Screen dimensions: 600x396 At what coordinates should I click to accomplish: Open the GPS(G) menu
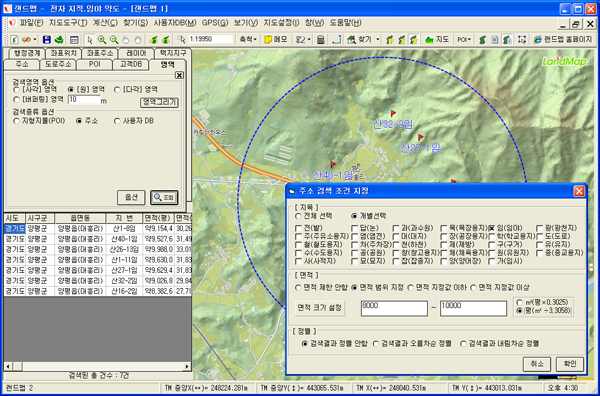tap(215, 23)
